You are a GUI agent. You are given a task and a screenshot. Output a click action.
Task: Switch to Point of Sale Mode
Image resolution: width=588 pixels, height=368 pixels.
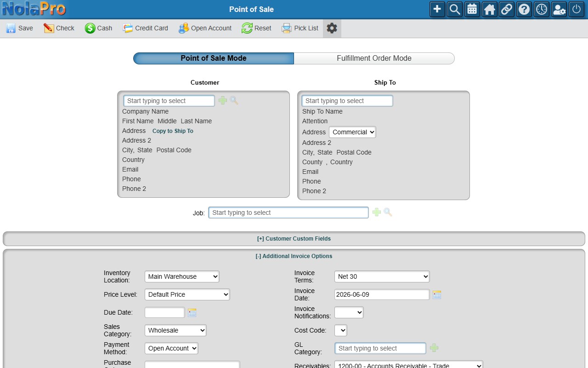(x=214, y=58)
